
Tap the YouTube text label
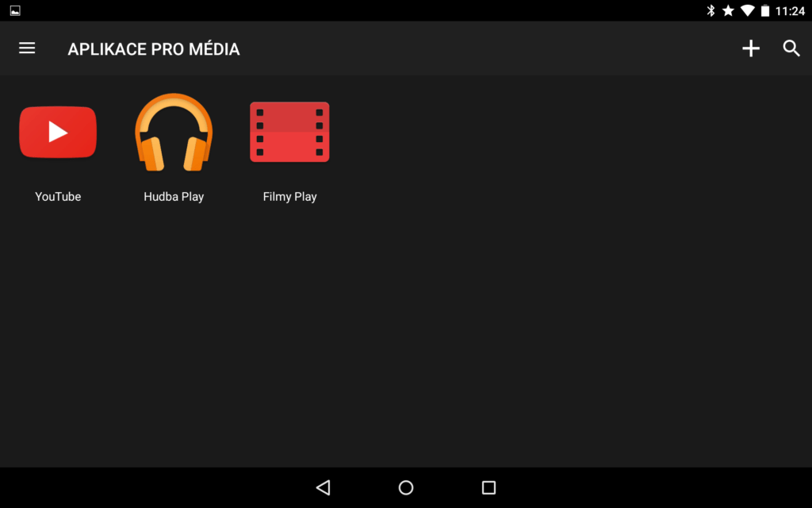tap(58, 197)
